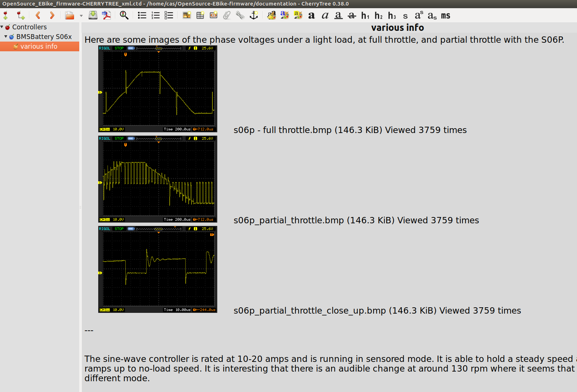Select the Controllers node in the tree
The height and width of the screenshot is (392, 577).
(x=29, y=27)
